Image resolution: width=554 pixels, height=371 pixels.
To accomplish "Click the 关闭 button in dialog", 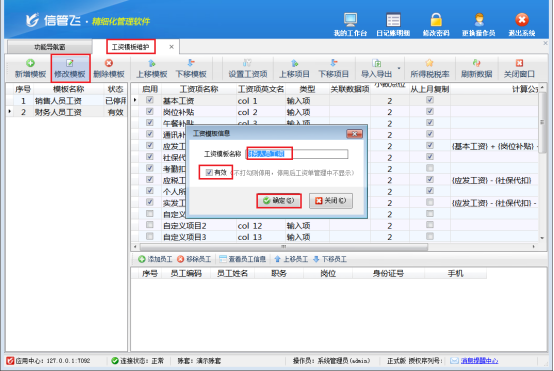I will pyautogui.click(x=331, y=201).
